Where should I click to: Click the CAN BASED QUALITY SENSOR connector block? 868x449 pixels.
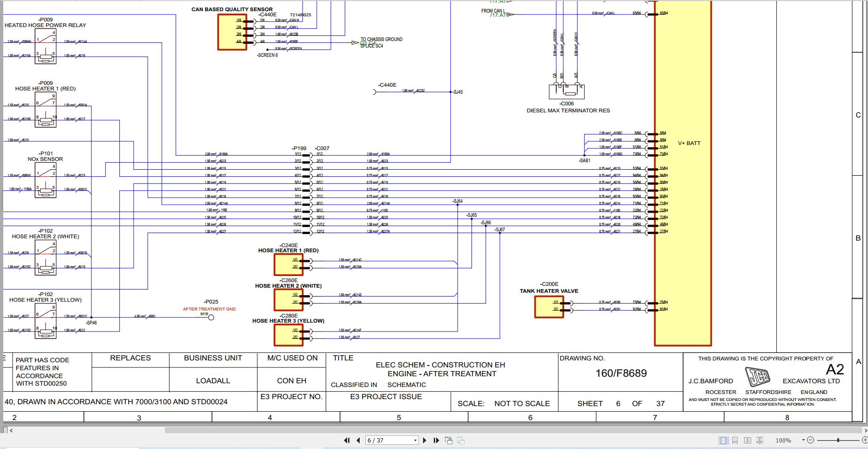point(232,32)
